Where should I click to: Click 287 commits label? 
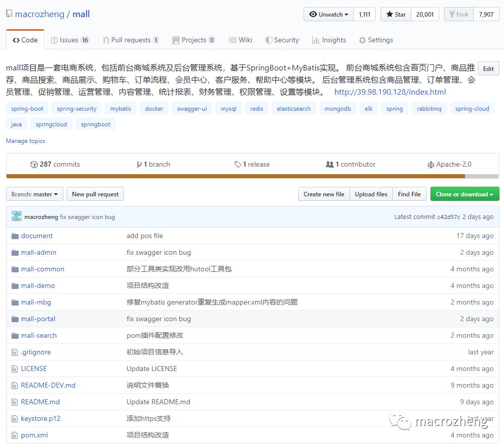click(x=59, y=164)
